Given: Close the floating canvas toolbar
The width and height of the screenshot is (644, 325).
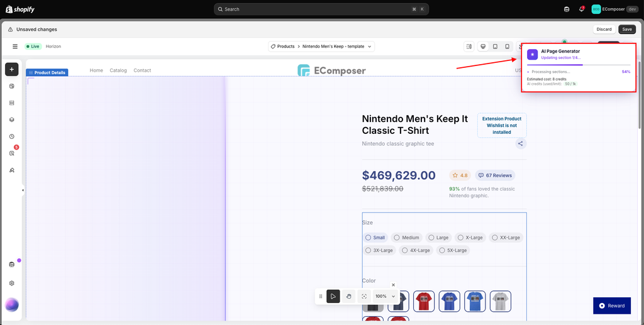Looking at the screenshot, I should [x=393, y=285].
